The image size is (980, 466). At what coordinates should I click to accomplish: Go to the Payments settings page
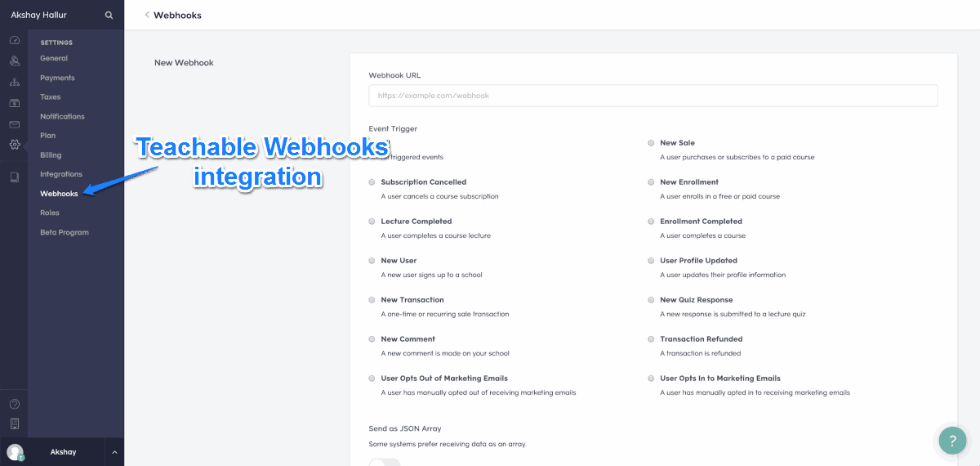(57, 78)
